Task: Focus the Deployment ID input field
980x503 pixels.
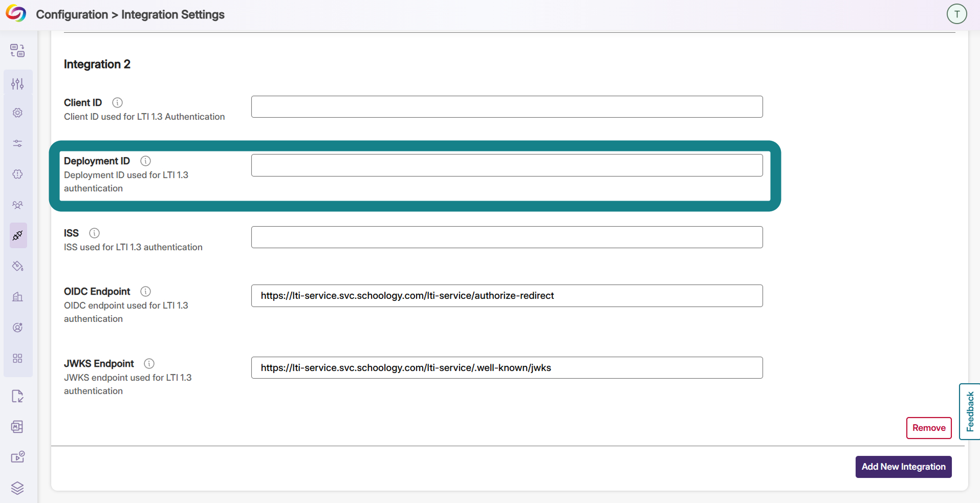Action: pyautogui.click(x=507, y=165)
